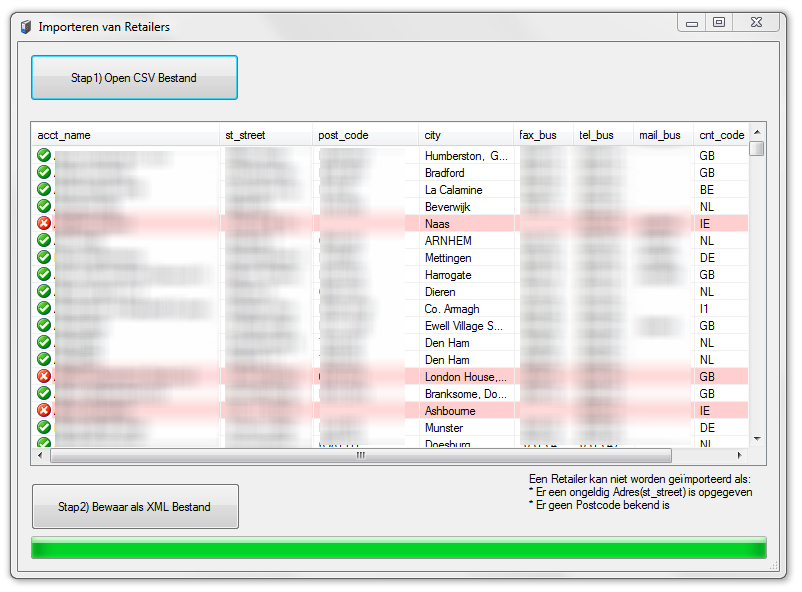The height and width of the screenshot is (592, 802).
Task: Click left arrow of horizontal scrollbar
Action: coord(42,455)
